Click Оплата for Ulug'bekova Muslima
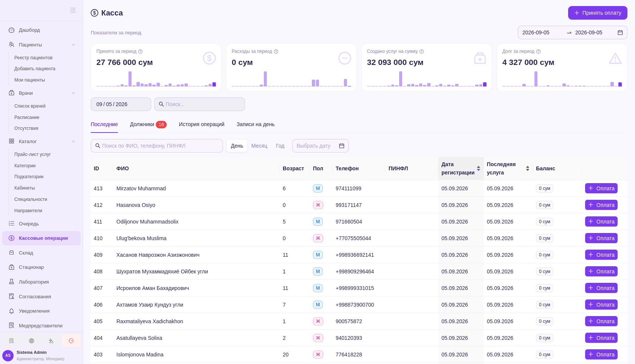Viewport: 635px width, 364px height. click(x=601, y=238)
